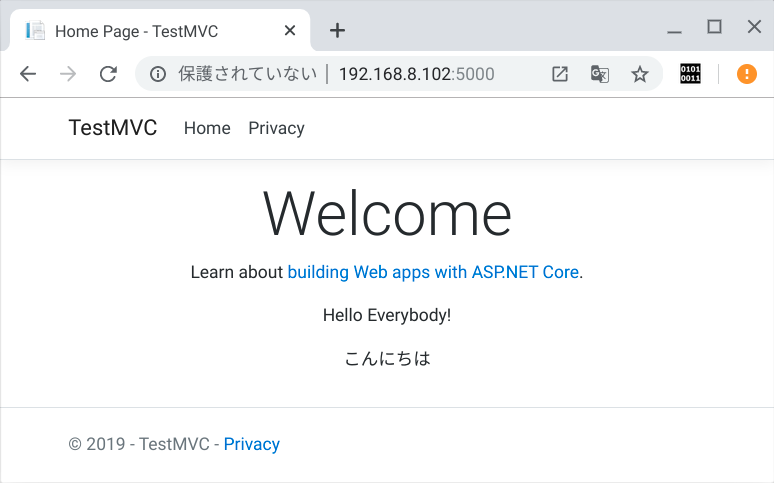
Task: Click the binary 0101 extension icon
Action: pyautogui.click(x=690, y=74)
